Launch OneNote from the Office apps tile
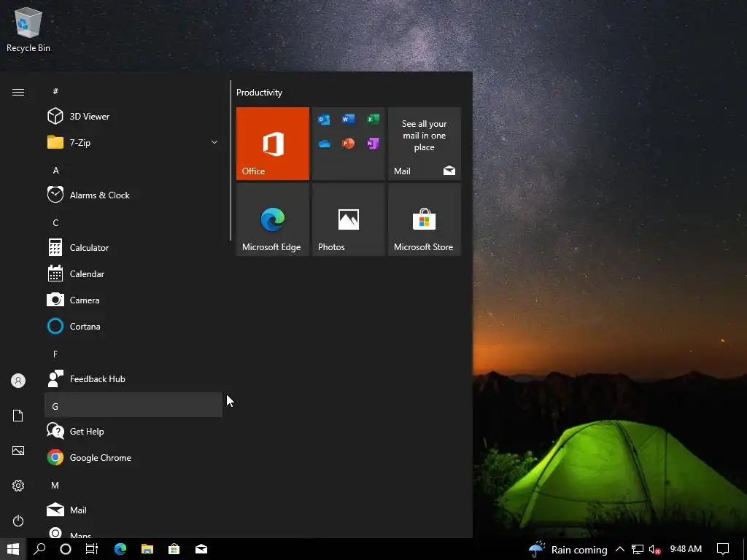The width and height of the screenshot is (747, 560). point(373,144)
